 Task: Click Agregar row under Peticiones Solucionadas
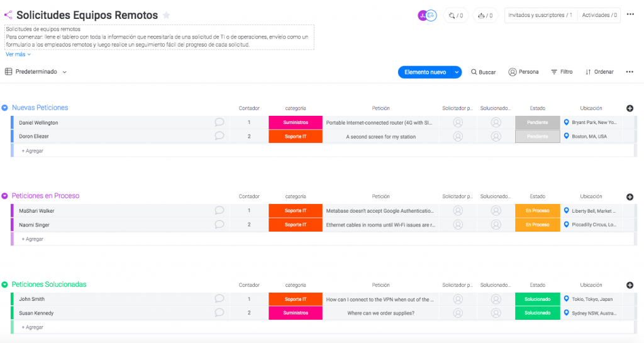pyautogui.click(x=33, y=327)
